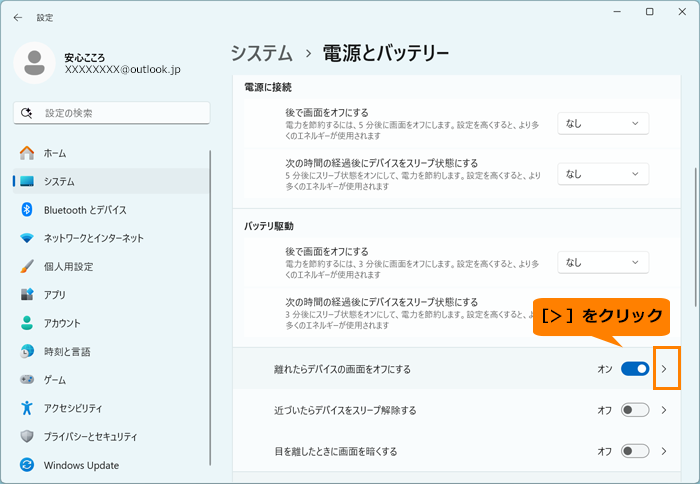Open battery screen off time dropdown
Viewport: 700px width, 484px height.
pos(603,262)
